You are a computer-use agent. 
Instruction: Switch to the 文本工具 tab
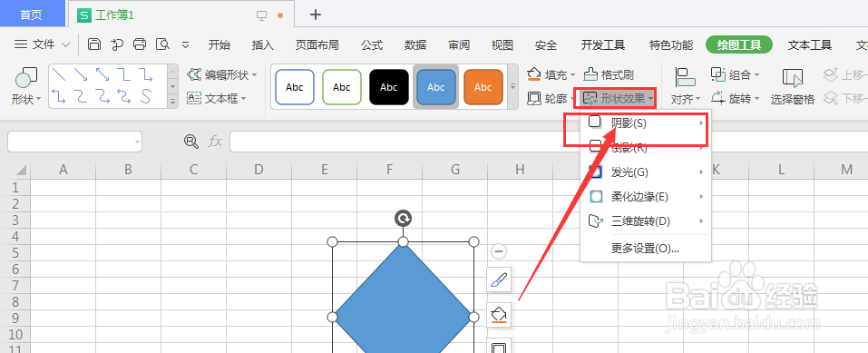pos(810,44)
